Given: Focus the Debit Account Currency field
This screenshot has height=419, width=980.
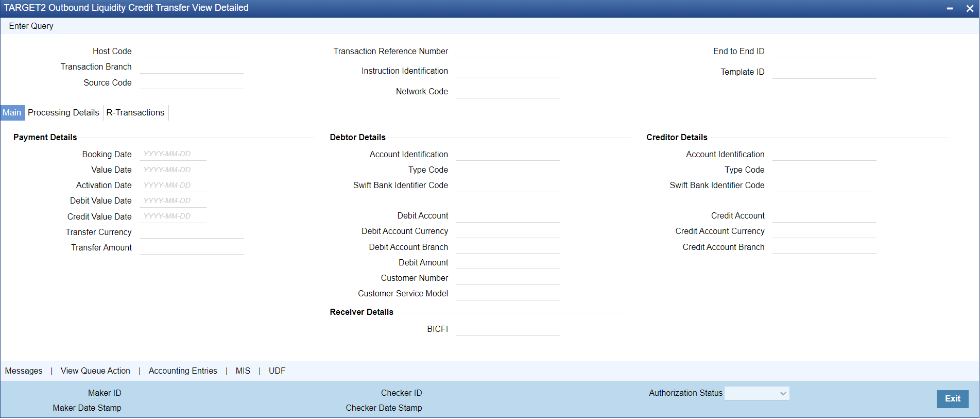Looking at the screenshot, I should (508, 231).
